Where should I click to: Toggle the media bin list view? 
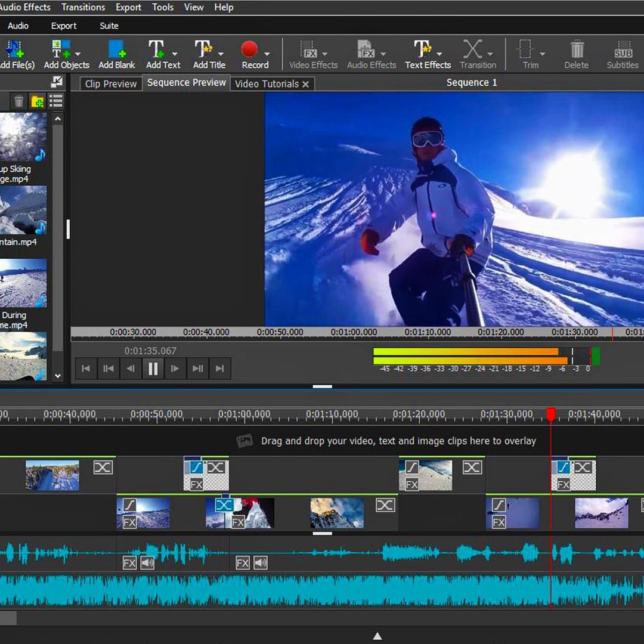(x=56, y=101)
